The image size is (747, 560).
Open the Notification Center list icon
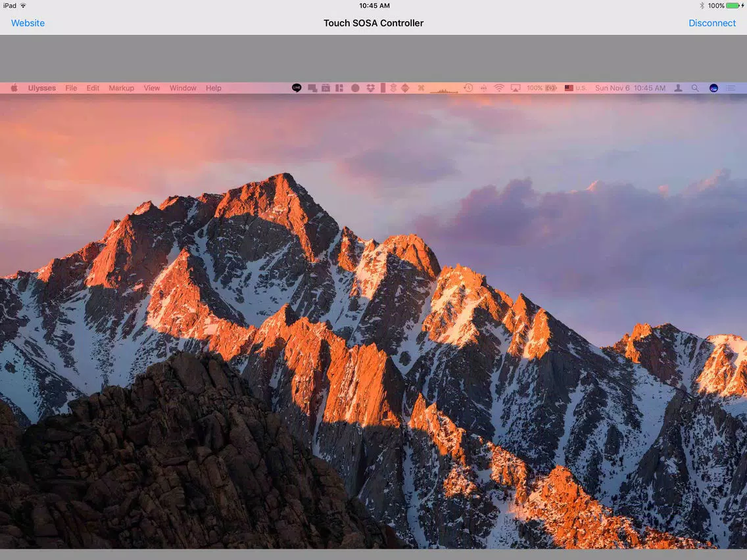coord(731,88)
